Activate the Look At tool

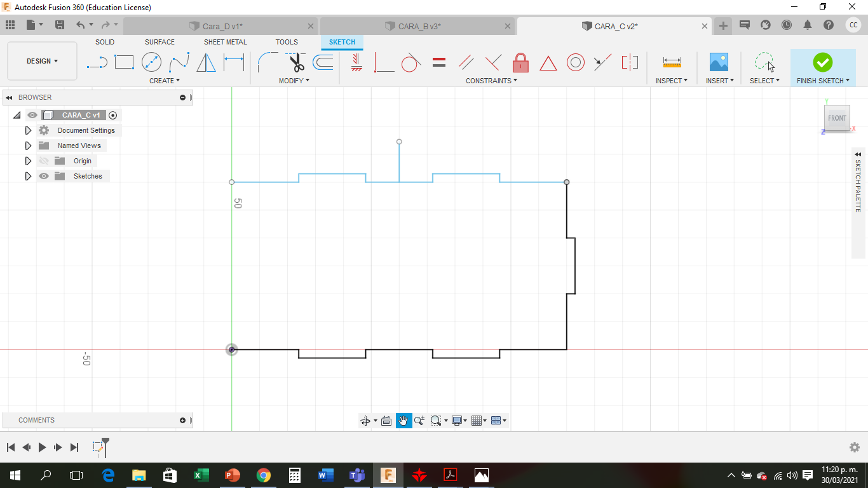(x=386, y=421)
